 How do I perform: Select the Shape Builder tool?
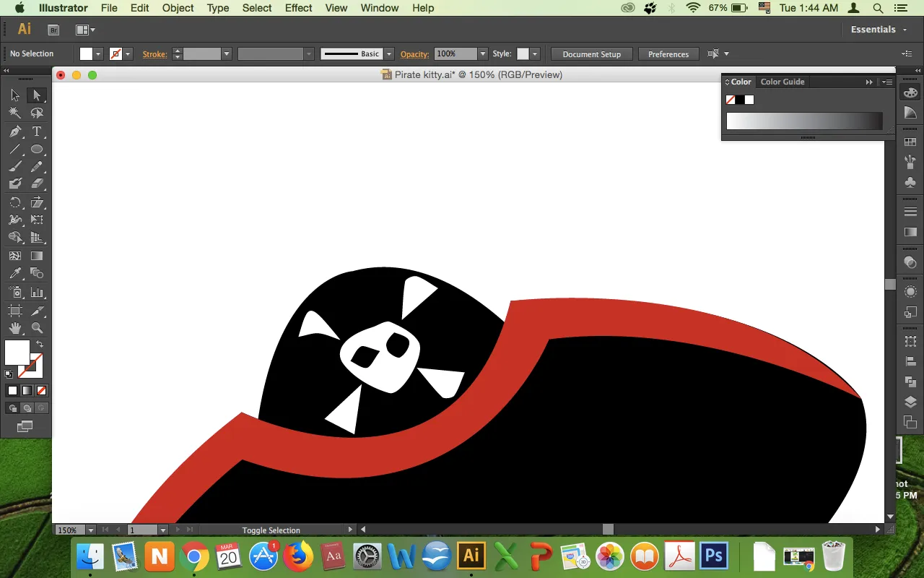coord(15,238)
